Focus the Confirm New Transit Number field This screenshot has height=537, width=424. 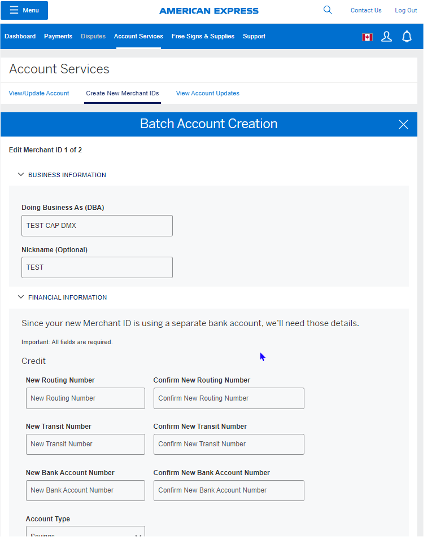tap(229, 444)
